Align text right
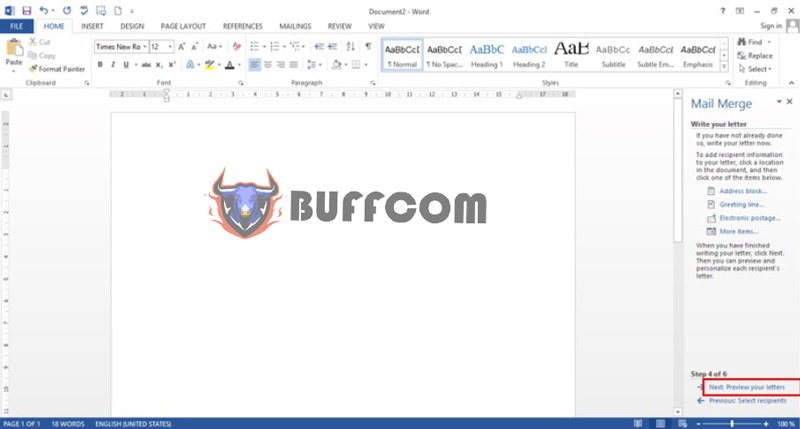The height and width of the screenshot is (429, 800). click(x=281, y=65)
